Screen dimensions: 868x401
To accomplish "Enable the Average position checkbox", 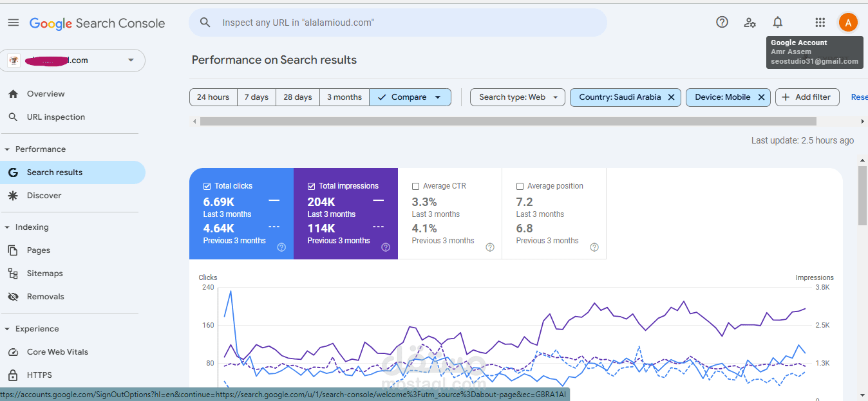I will pos(520,186).
